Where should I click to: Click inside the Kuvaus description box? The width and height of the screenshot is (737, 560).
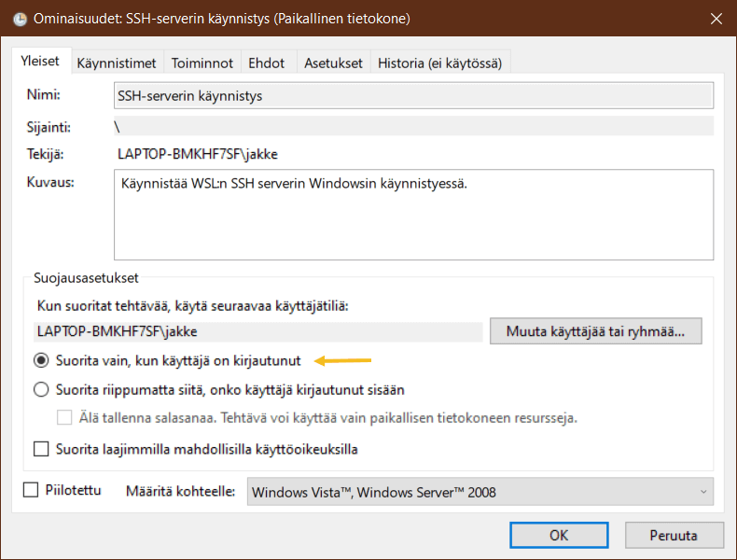click(x=413, y=215)
